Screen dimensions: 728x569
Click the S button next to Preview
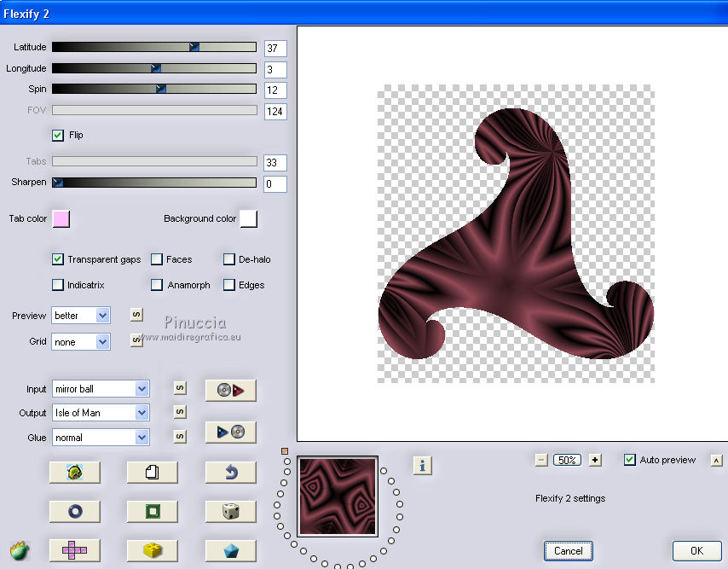coord(136,315)
